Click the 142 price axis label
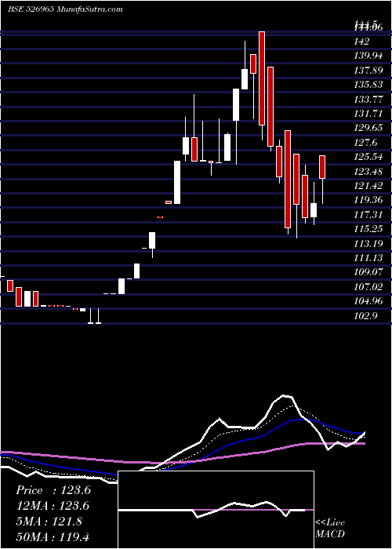Screen dimensions: 392x549 361,42
